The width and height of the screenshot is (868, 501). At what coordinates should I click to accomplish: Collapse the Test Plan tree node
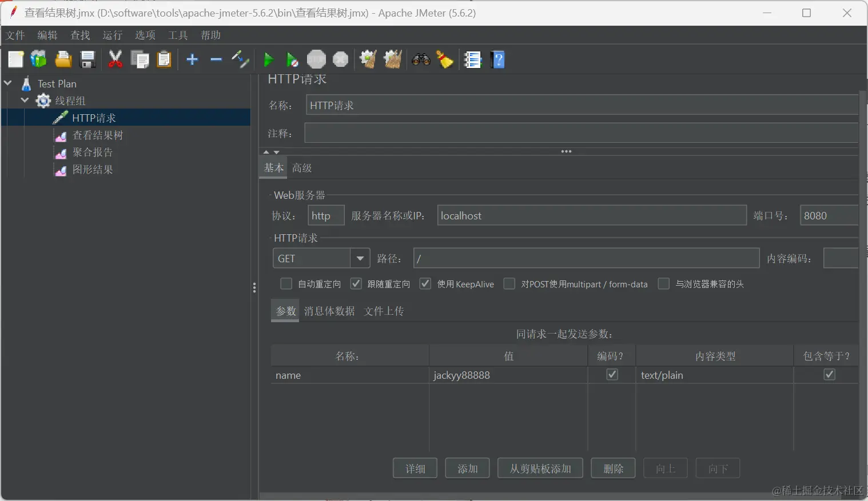[x=8, y=83]
